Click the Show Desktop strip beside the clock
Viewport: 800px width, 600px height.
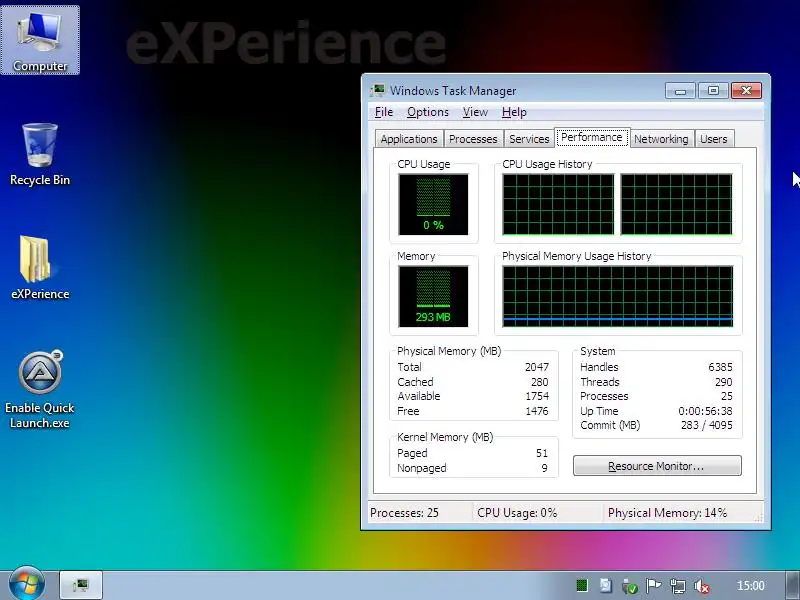[x=793, y=585]
